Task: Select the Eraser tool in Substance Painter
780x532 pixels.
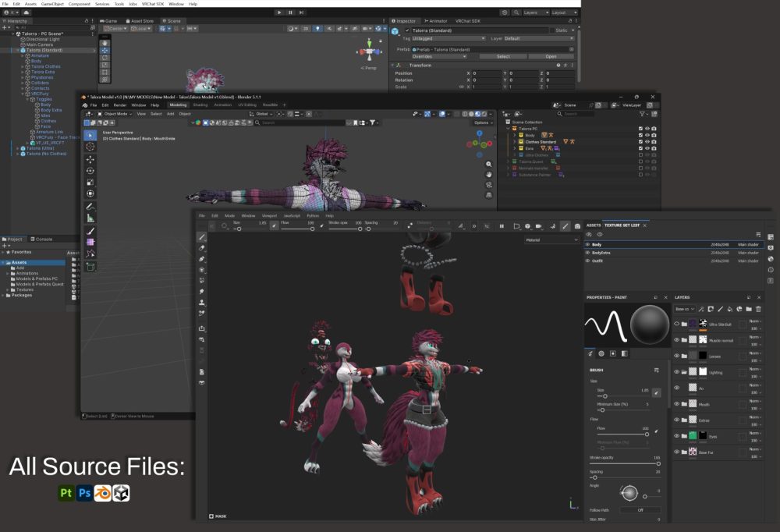Action: click(201, 248)
